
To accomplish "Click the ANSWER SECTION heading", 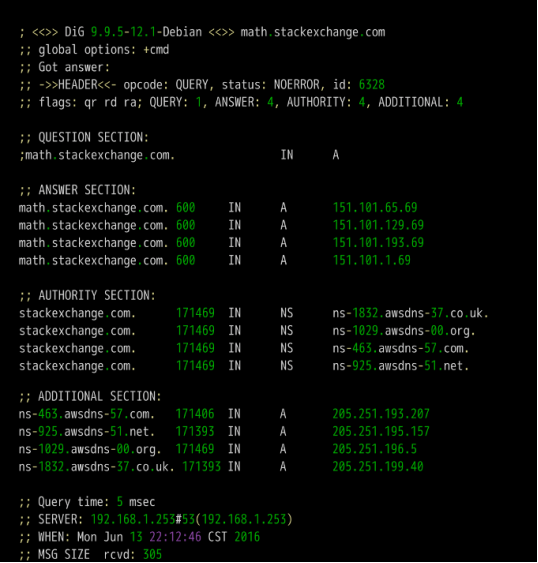I will pos(87,190).
